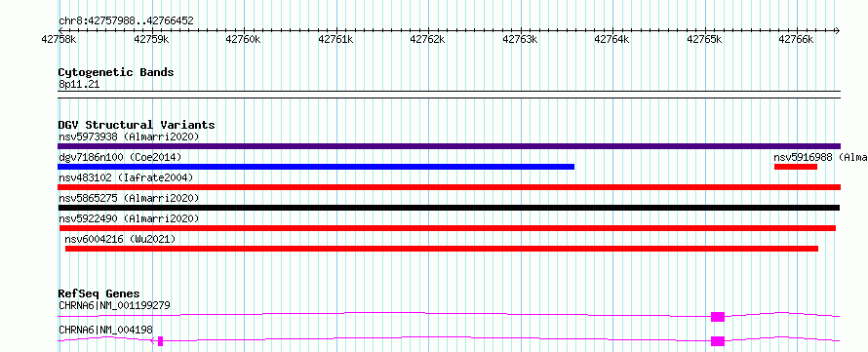Click the 42758k ruler tick label

(59, 40)
